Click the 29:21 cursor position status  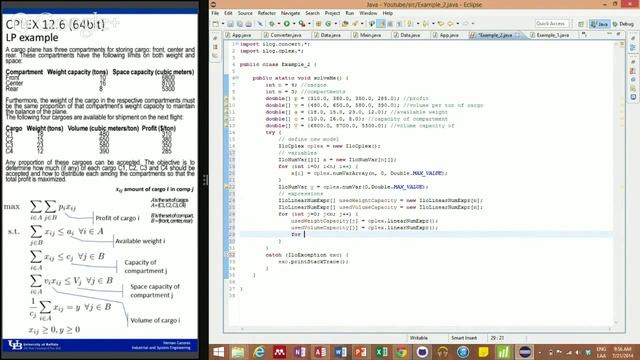point(497,338)
